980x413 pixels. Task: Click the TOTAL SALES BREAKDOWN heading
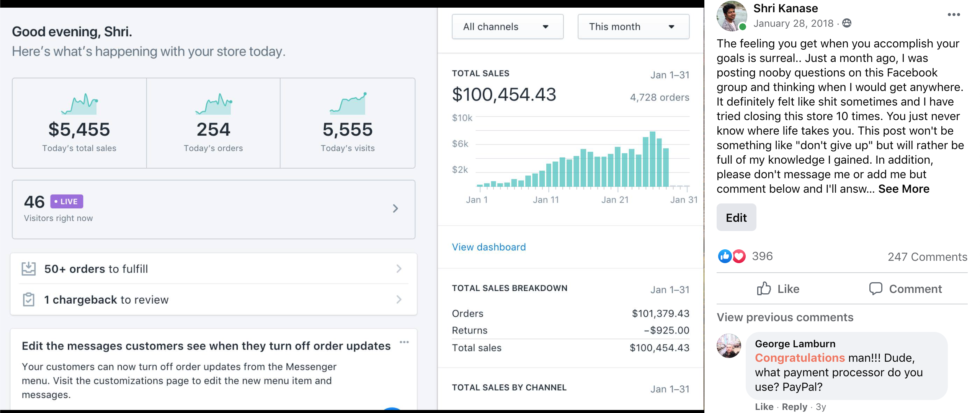(510, 288)
